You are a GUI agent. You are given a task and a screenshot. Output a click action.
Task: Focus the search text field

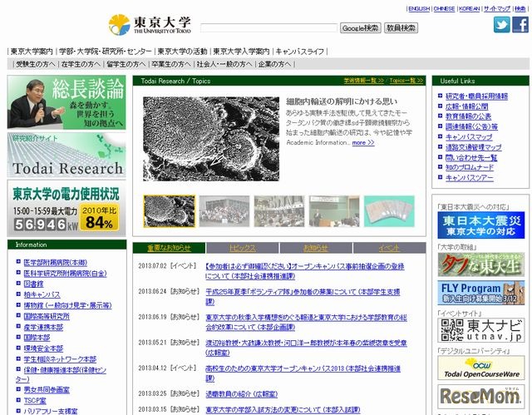pyautogui.click(x=268, y=28)
